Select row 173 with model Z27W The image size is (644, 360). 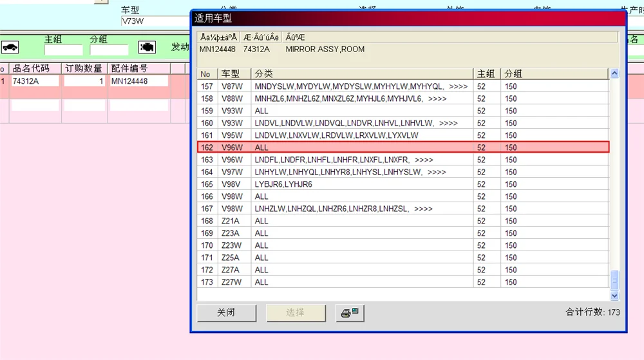click(x=403, y=282)
